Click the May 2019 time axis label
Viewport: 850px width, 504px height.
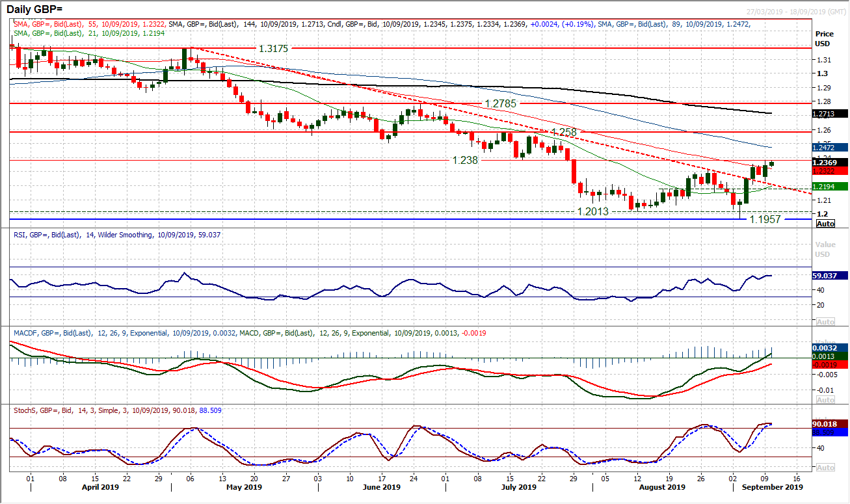click(x=243, y=486)
